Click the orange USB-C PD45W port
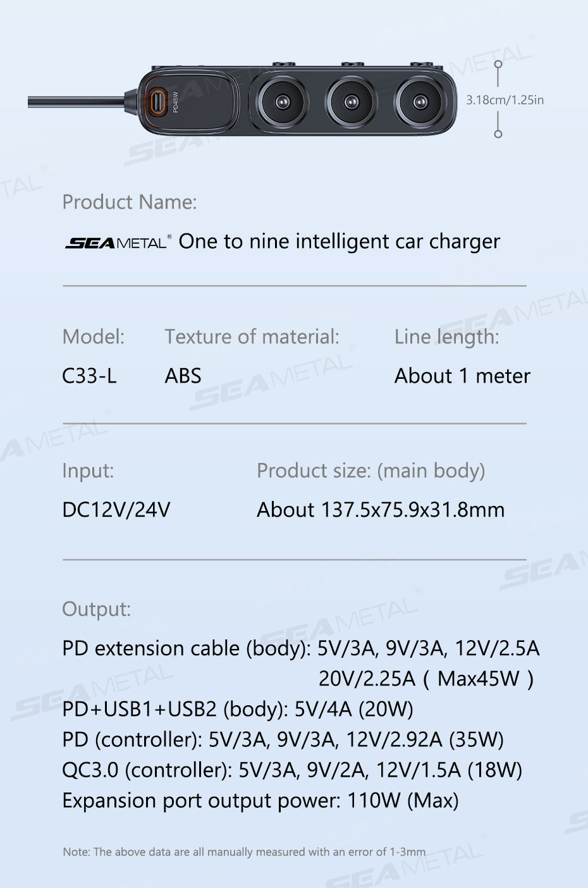The height and width of the screenshot is (888, 588). click(x=158, y=101)
